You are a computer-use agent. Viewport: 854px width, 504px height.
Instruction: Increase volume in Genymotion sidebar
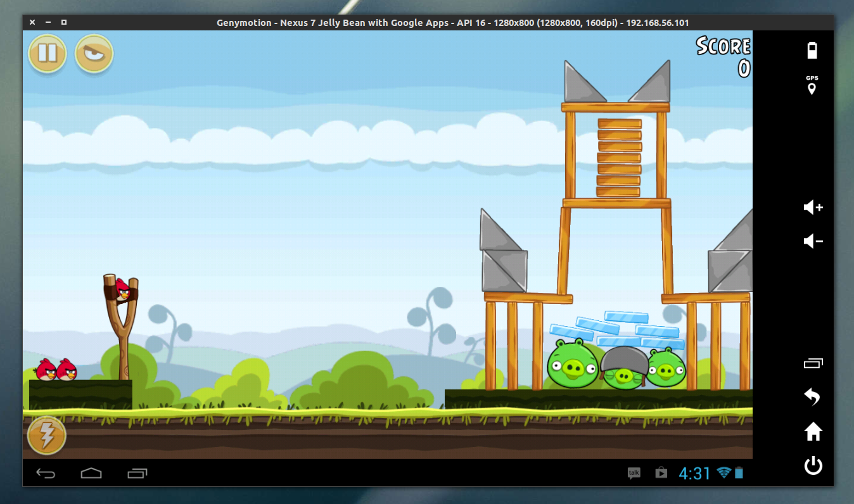tap(813, 207)
